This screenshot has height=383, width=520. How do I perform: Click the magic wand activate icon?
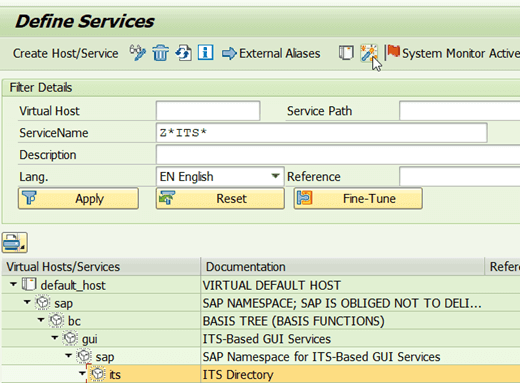[369, 53]
